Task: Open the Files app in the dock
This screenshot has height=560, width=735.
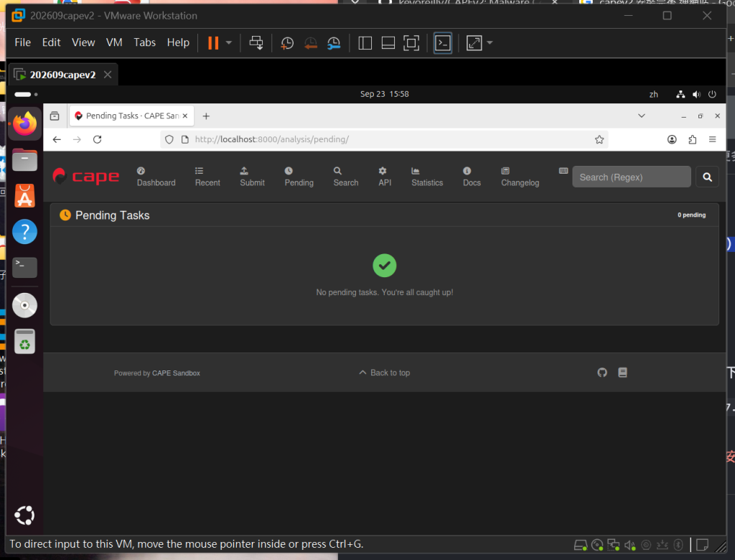Action: [x=25, y=159]
